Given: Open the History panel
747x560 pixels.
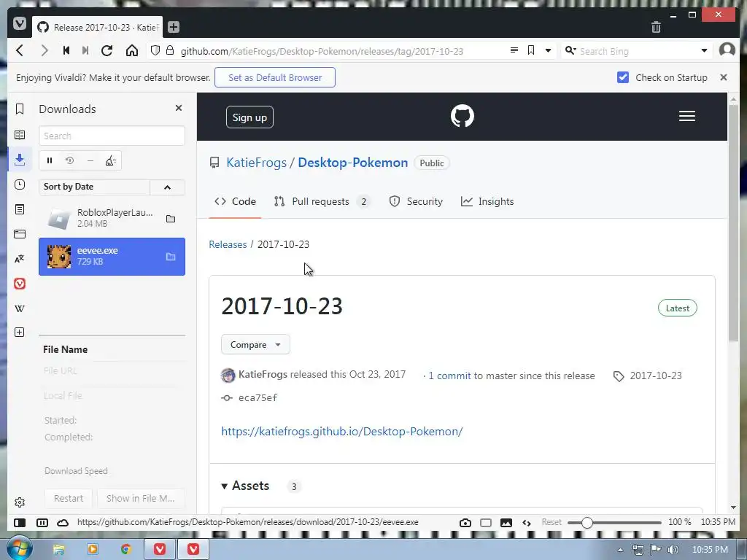Looking at the screenshot, I should pyautogui.click(x=20, y=184).
